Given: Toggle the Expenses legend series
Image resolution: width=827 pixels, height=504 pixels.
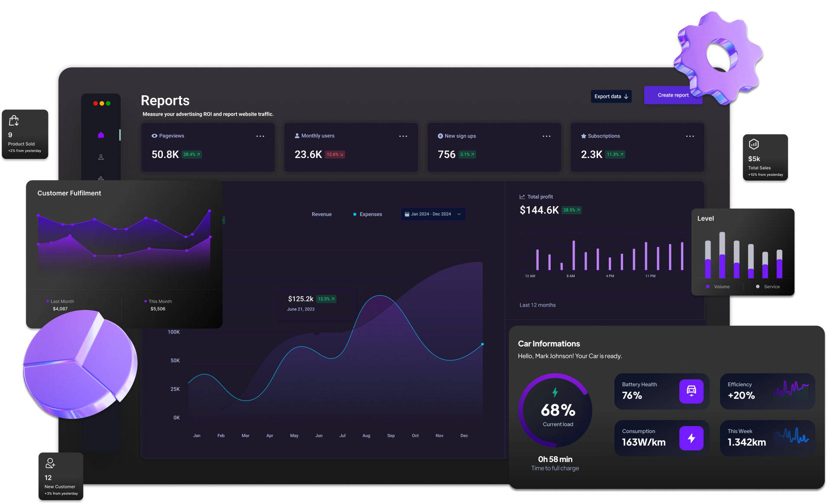Looking at the screenshot, I should click(x=368, y=214).
